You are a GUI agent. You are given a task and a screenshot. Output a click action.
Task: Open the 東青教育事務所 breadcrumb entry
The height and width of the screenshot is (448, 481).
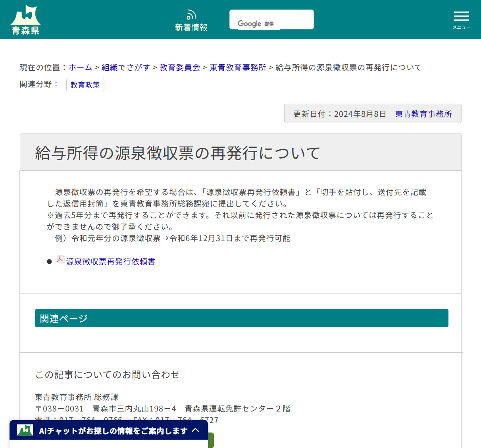237,68
